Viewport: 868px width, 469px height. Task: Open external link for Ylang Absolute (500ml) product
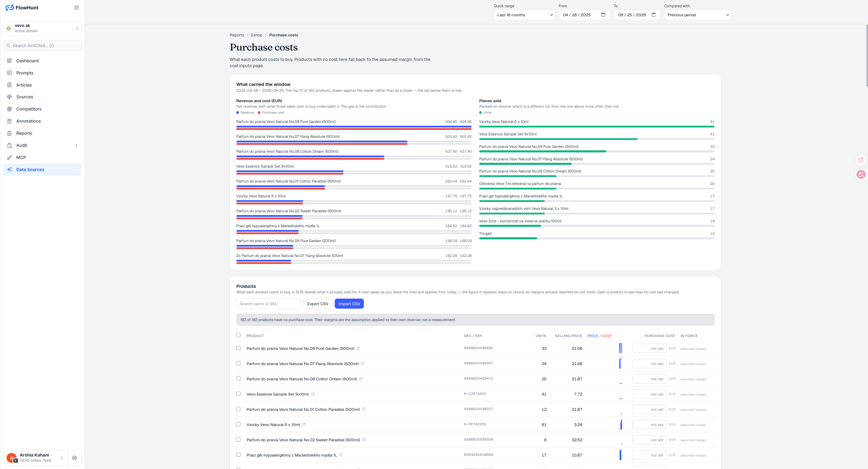(x=362, y=364)
